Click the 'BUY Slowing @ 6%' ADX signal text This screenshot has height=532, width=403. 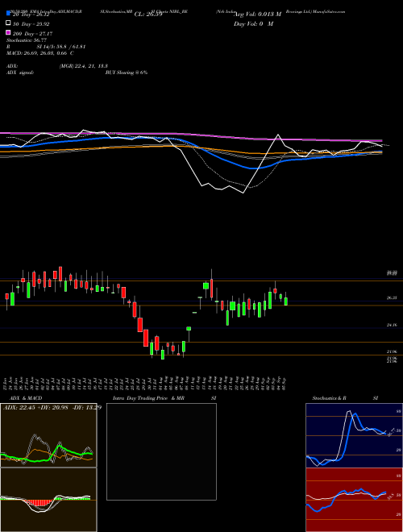coord(127,73)
